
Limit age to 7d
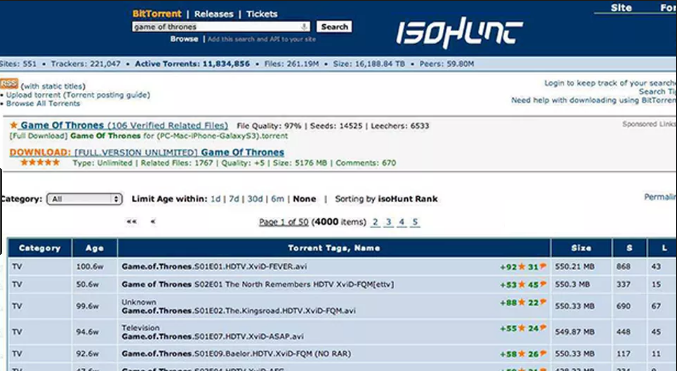(x=234, y=199)
